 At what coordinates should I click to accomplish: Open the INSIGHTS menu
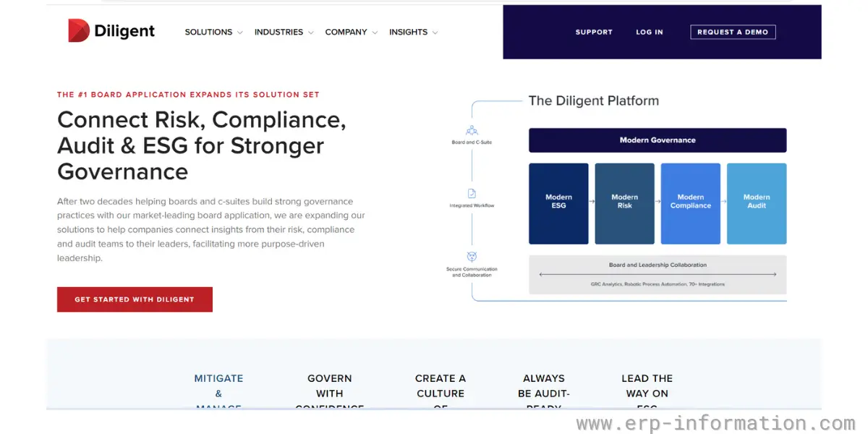click(x=408, y=32)
